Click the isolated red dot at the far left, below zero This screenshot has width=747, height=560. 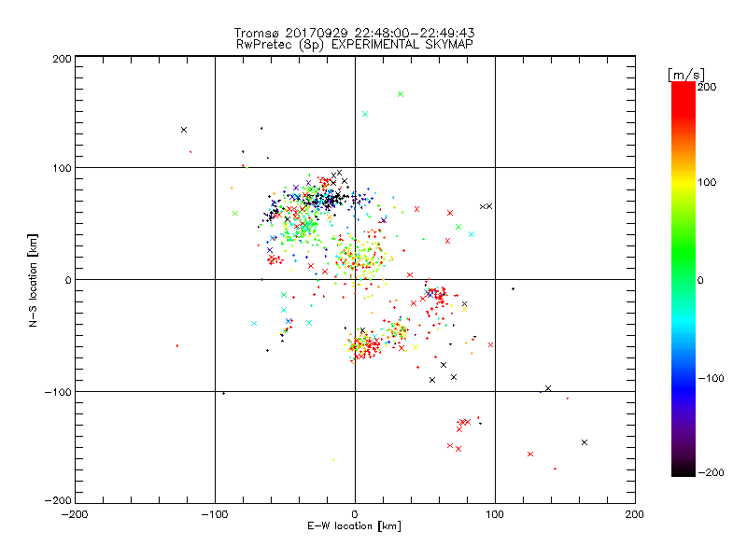(x=177, y=345)
